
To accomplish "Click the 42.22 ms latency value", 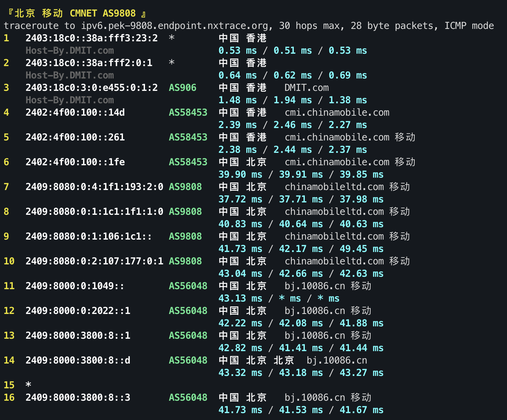I will pyautogui.click(x=240, y=323).
